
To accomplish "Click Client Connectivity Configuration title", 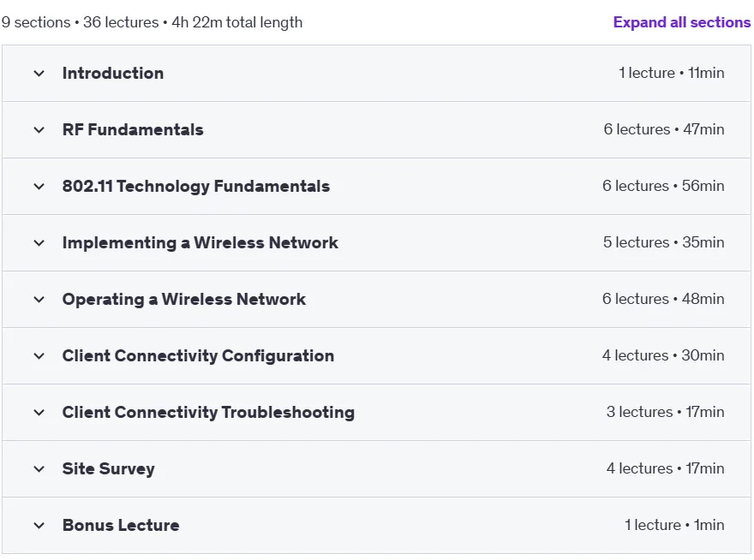I will (198, 356).
